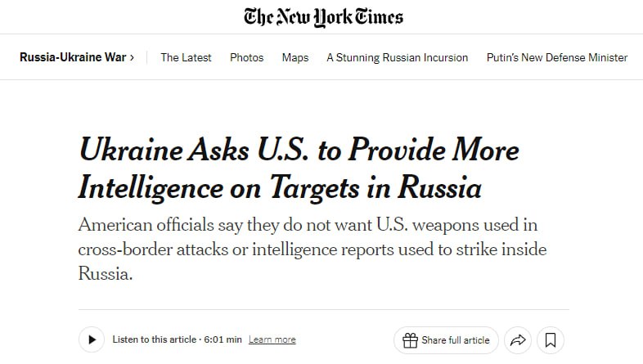Screen dimensions: 643x364
Task: Click the Share full article text
Action: coord(456,340)
